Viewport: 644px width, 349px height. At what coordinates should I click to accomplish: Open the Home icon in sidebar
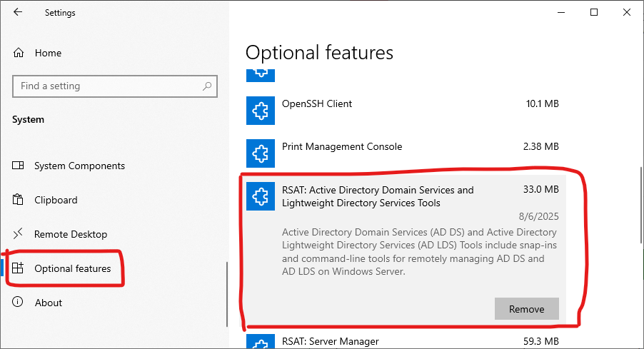(19, 53)
